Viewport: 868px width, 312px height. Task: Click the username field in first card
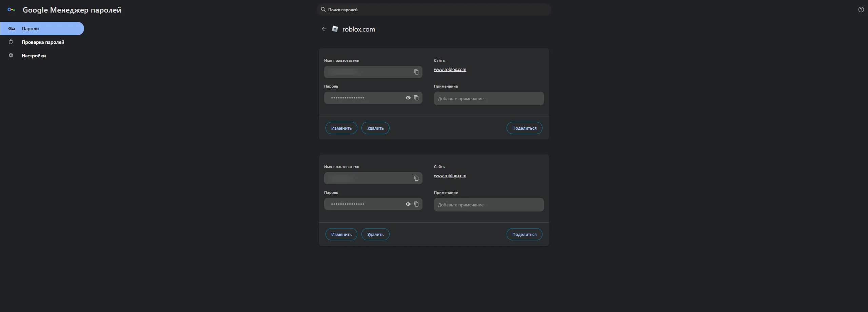[x=373, y=72]
